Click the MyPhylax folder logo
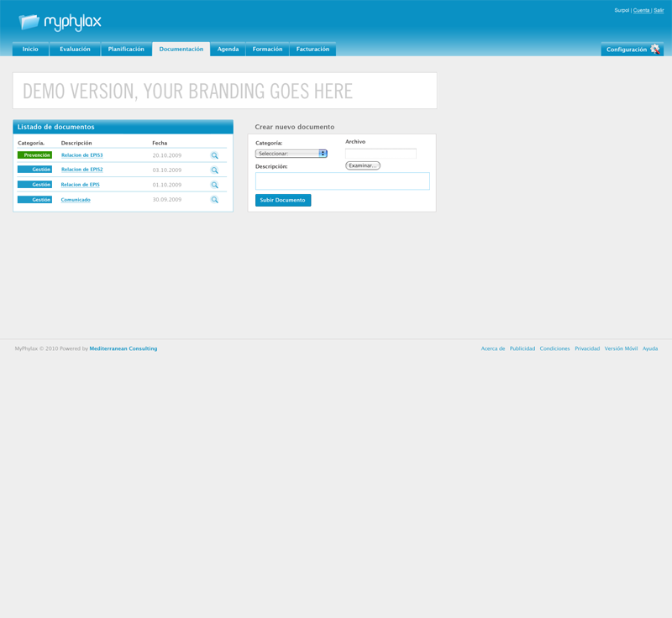The image size is (672, 618). (29, 22)
